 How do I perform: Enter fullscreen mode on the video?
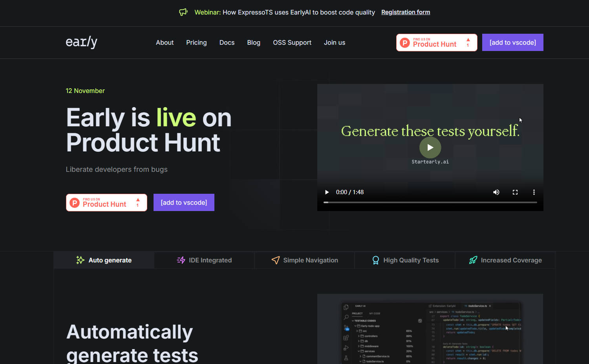click(515, 192)
